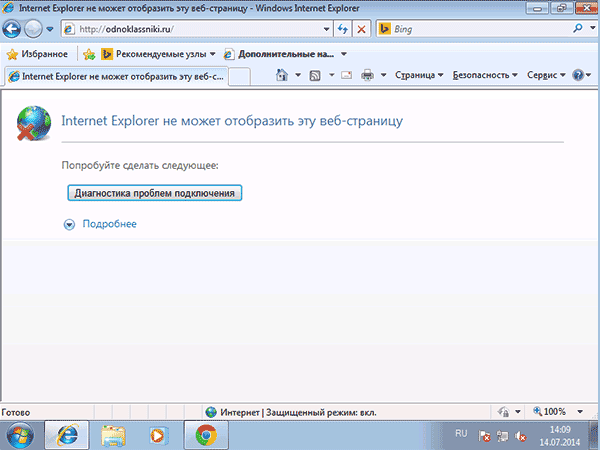Click the search magnifier icon
This screenshot has width=600, height=450.
[578, 28]
